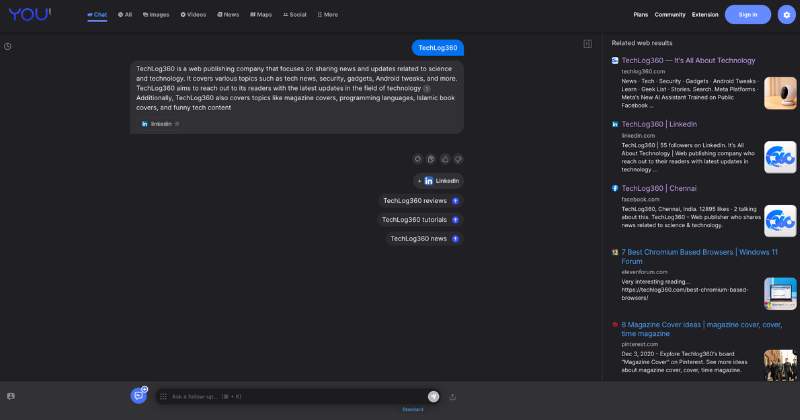Switch to the News tab

[228, 15]
